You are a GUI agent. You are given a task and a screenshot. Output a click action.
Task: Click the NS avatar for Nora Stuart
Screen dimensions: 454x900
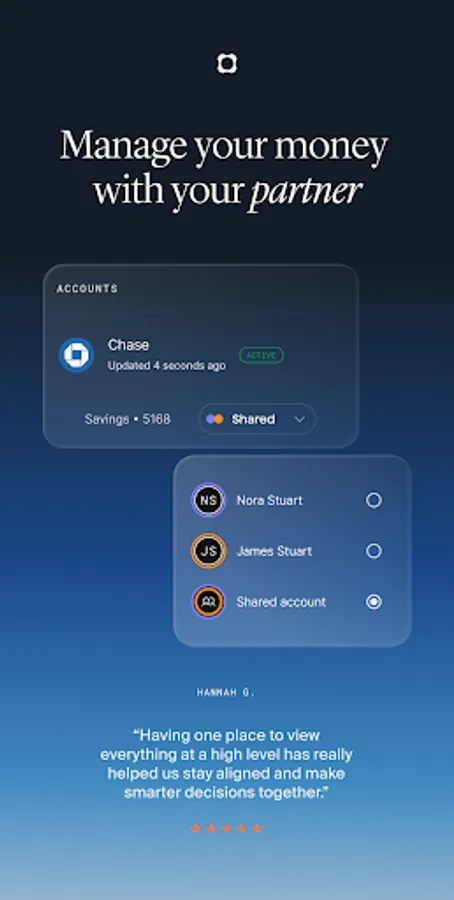(x=208, y=500)
